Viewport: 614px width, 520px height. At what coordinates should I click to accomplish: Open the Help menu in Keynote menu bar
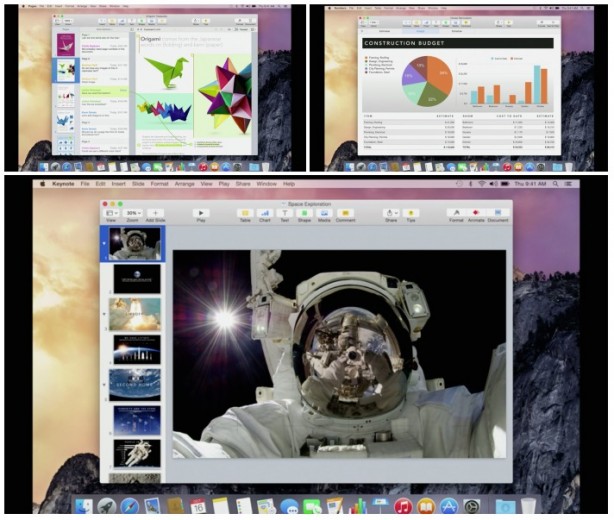289,184
